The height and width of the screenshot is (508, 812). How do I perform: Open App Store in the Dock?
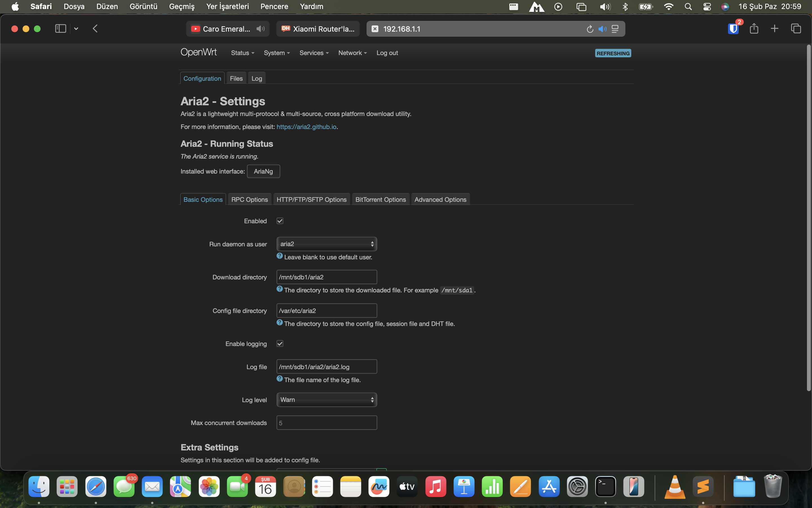[549, 486]
